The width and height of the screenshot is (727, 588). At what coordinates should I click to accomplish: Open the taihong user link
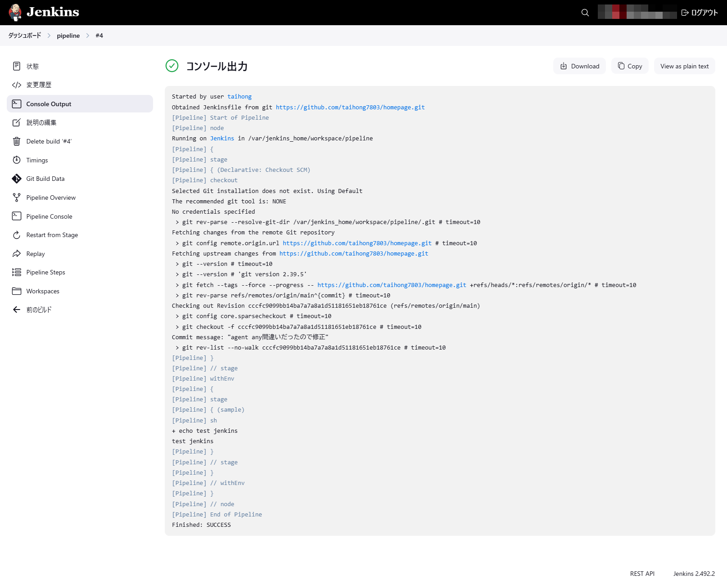pyautogui.click(x=239, y=96)
